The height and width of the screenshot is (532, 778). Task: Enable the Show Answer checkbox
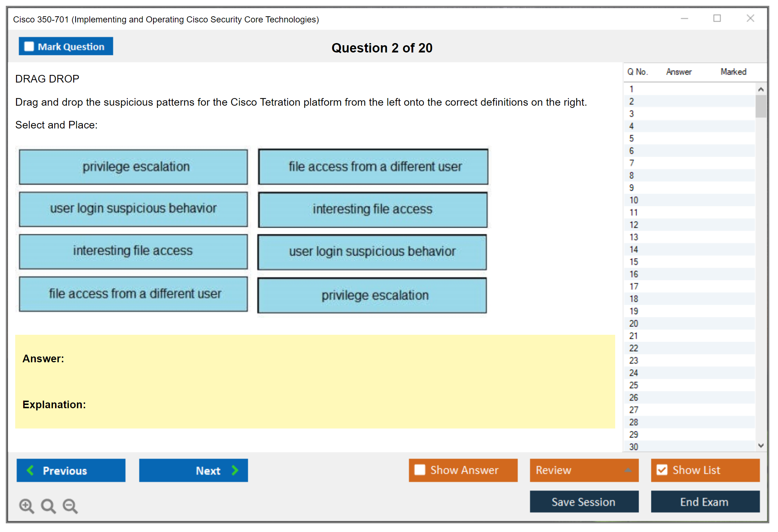coord(420,470)
